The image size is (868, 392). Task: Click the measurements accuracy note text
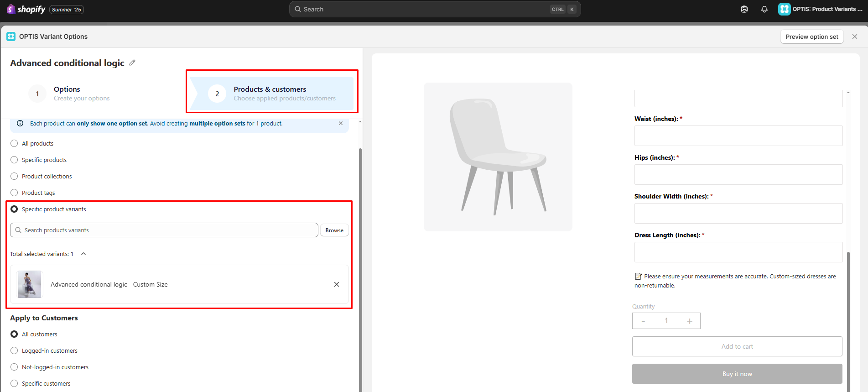pos(735,281)
